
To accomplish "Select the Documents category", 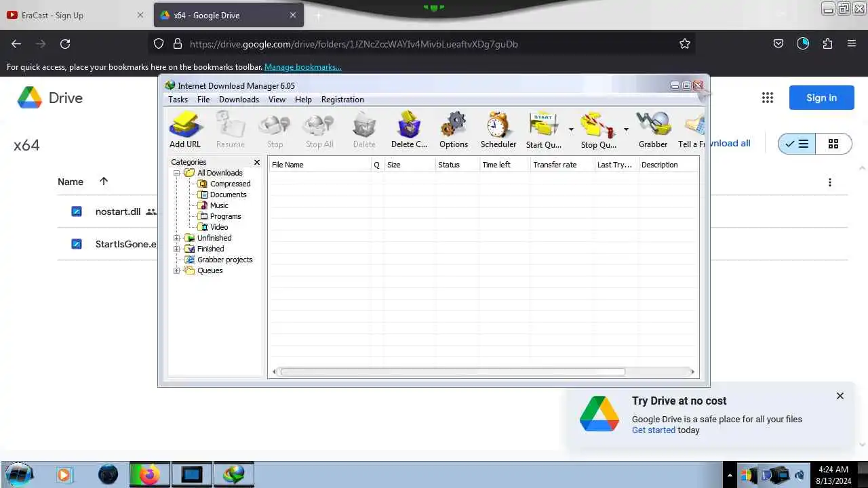I will coord(228,195).
